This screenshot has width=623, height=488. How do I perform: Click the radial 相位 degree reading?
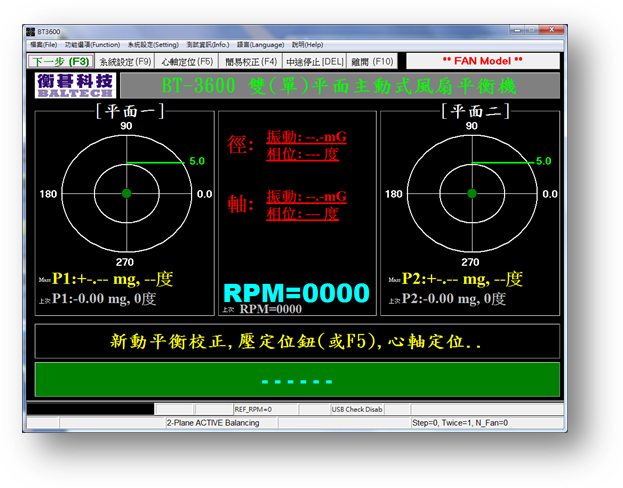point(302,154)
